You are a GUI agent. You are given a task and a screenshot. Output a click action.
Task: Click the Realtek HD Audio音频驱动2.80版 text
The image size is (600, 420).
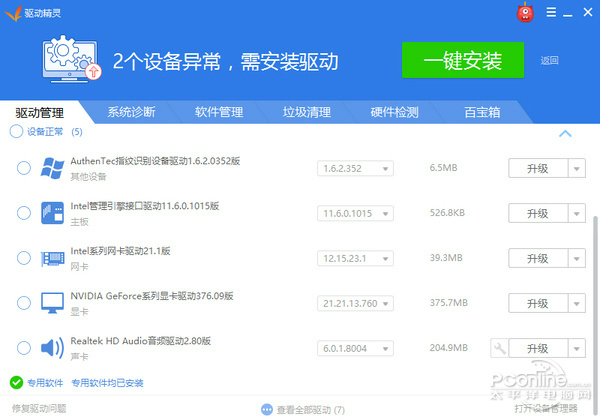click(140, 341)
